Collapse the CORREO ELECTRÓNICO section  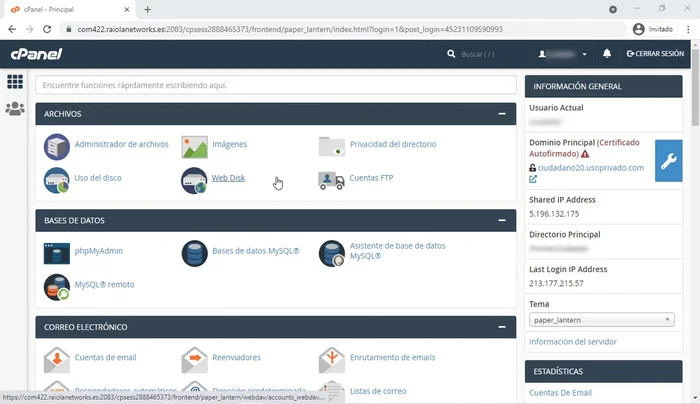tap(502, 327)
